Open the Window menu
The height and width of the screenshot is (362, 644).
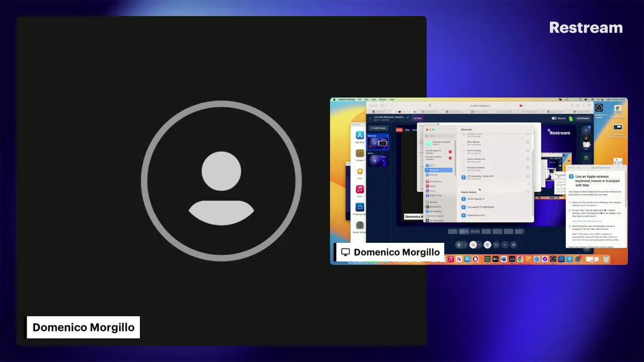tap(383, 100)
